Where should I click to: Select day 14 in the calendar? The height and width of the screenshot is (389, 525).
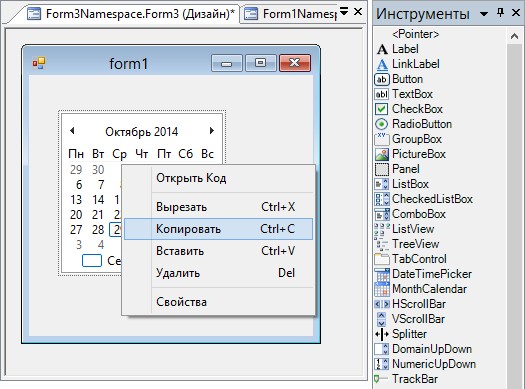click(98, 200)
